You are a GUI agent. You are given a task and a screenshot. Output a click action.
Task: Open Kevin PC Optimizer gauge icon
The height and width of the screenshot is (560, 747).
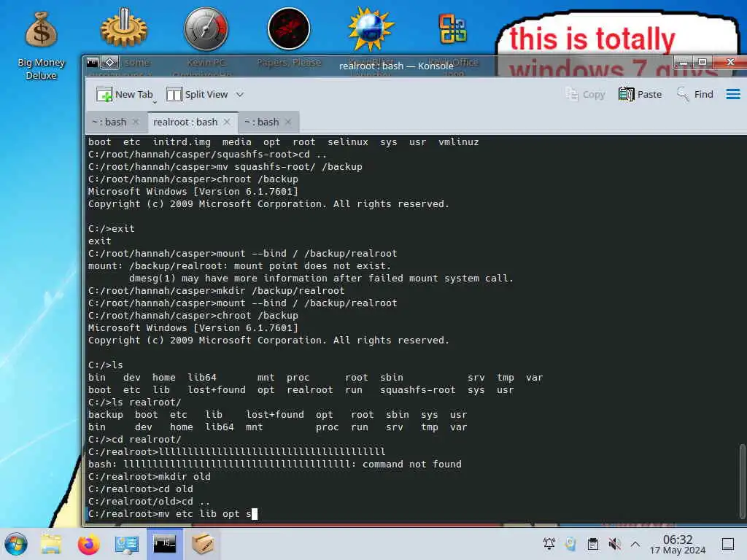pyautogui.click(x=206, y=28)
